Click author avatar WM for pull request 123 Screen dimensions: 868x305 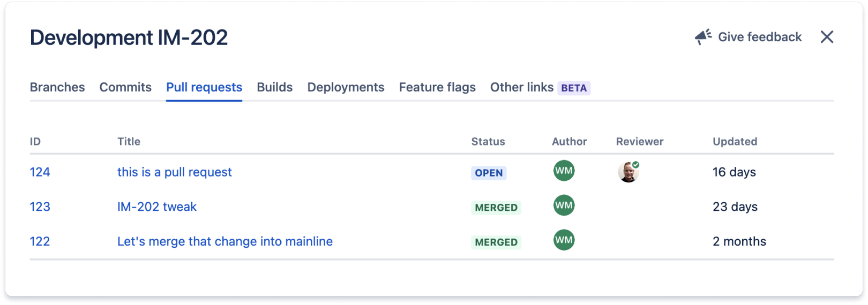[564, 205]
